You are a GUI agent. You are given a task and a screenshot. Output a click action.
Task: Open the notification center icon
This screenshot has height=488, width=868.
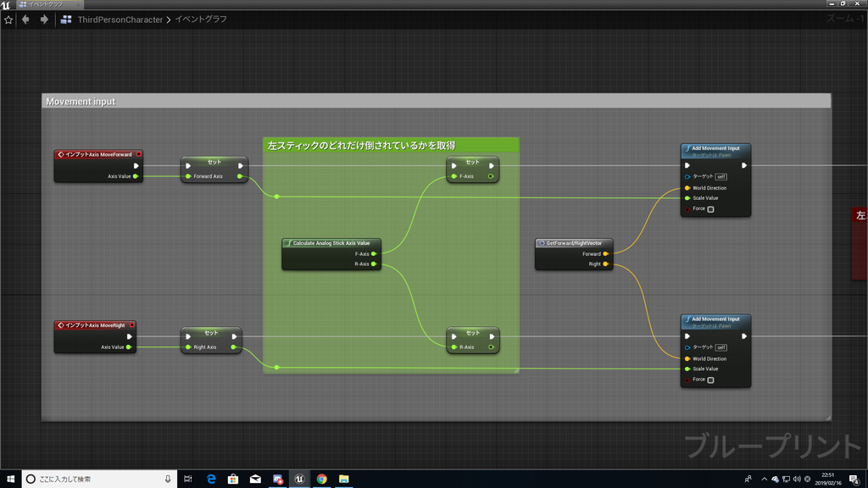tap(854, 480)
